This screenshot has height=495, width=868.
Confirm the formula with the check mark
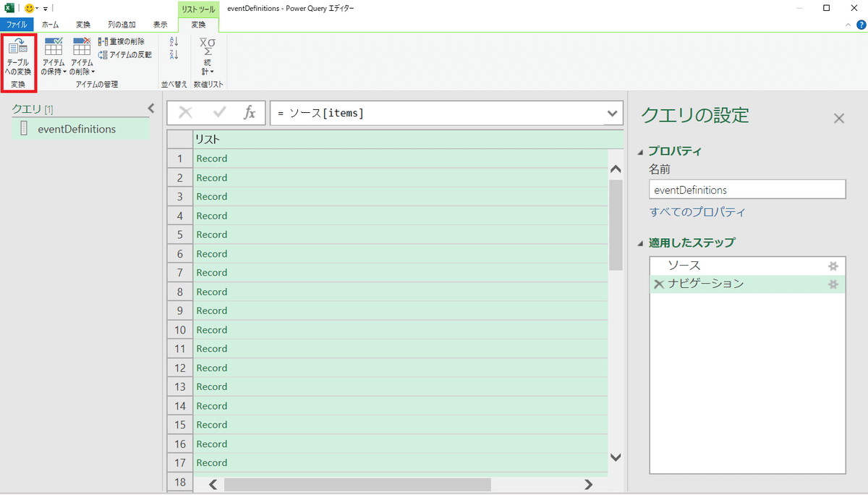220,113
